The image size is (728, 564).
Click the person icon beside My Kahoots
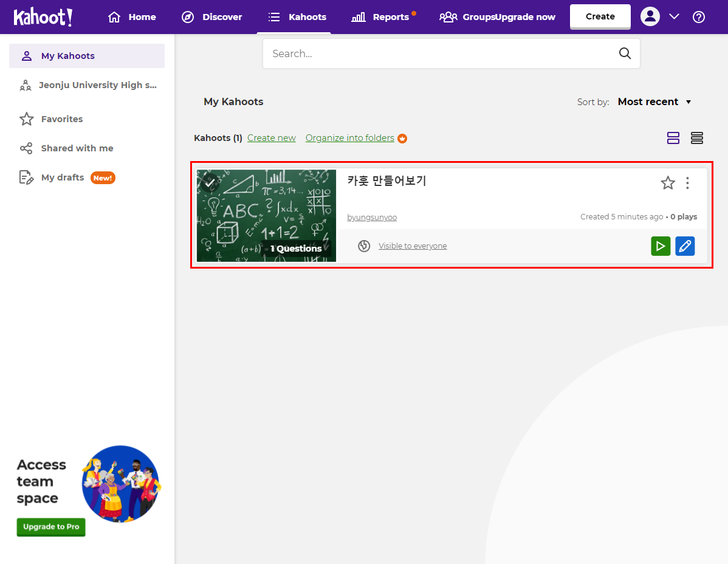(27, 56)
